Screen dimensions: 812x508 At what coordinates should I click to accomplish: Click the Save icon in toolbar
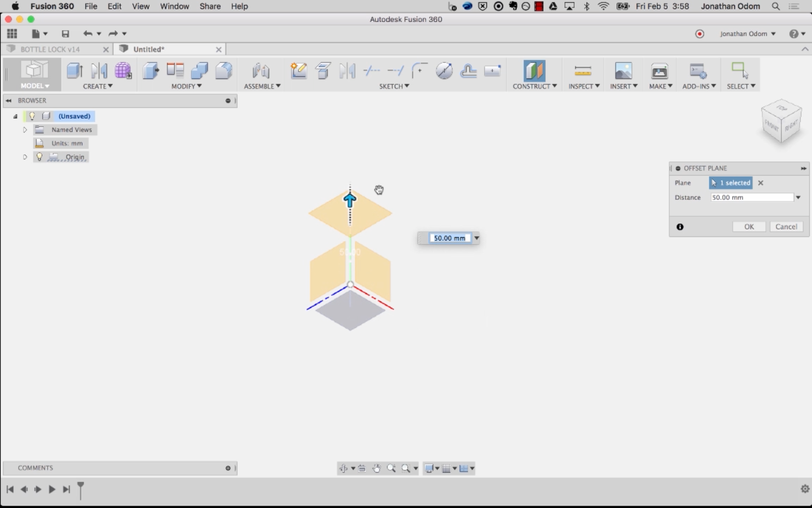tap(65, 34)
